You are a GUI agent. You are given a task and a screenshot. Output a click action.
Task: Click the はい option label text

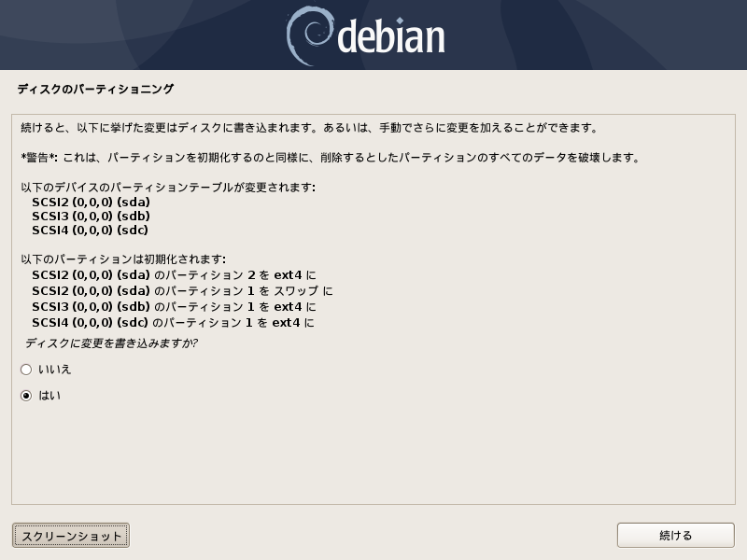click(49, 396)
